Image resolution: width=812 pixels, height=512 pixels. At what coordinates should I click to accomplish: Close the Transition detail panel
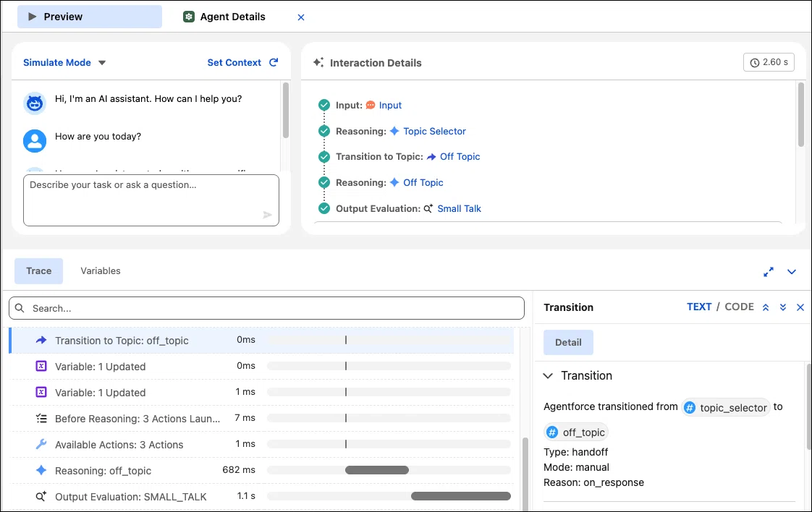click(800, 307)
